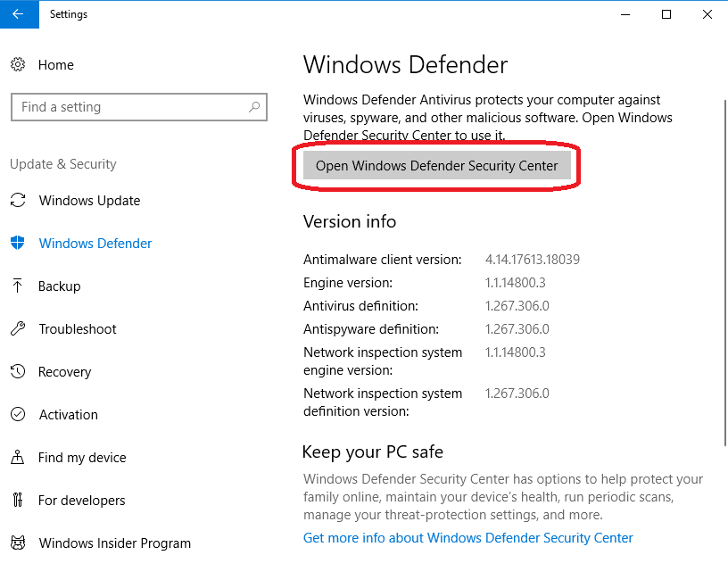728x580 pixels.
Task: Click Network inspection system definition version label
Action: (383, 402)
